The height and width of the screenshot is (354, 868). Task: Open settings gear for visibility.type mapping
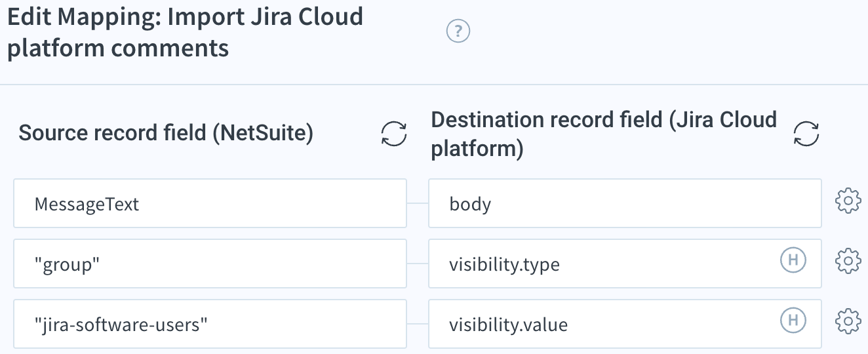tap(848, 262)
